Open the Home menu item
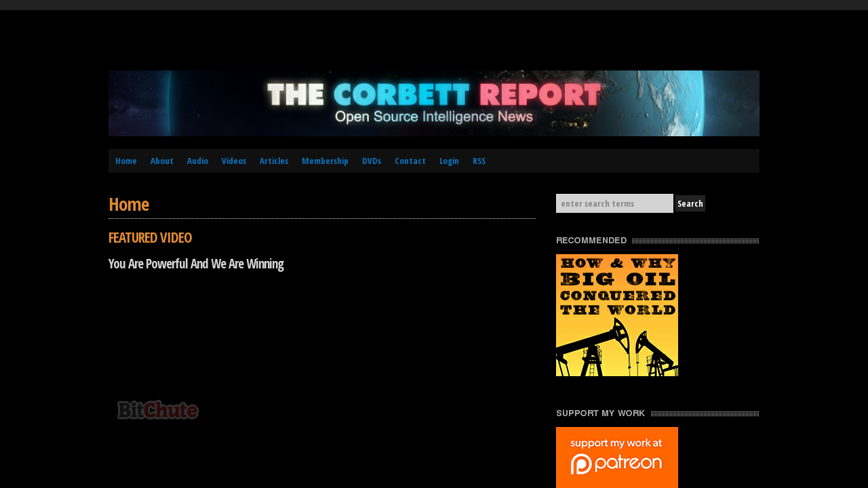 126,161
